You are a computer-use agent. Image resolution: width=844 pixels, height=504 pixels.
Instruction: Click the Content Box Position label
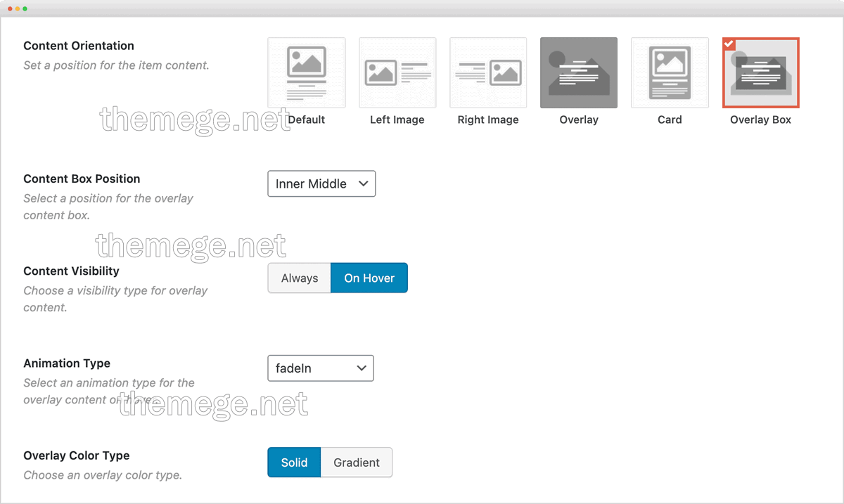(82, 179)
